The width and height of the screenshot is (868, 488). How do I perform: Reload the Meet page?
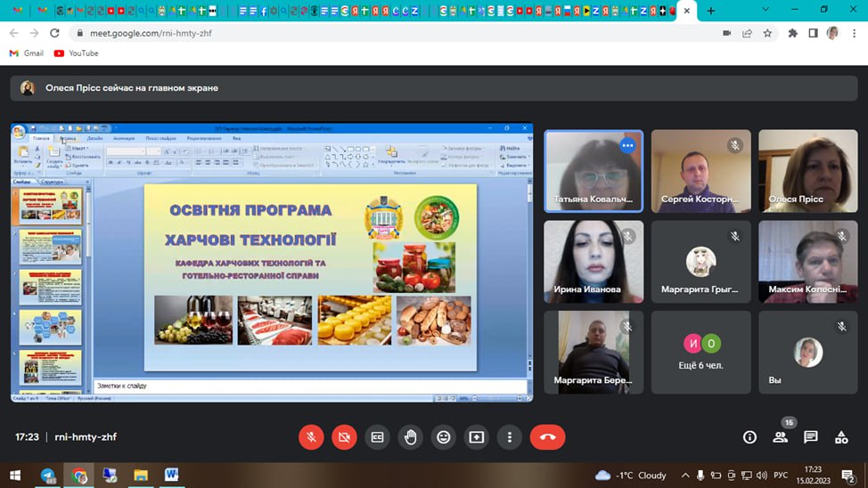pos(54,33)
